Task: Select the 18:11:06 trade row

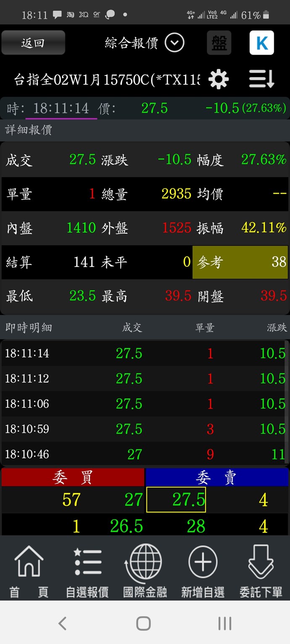Action: point(145,404)
